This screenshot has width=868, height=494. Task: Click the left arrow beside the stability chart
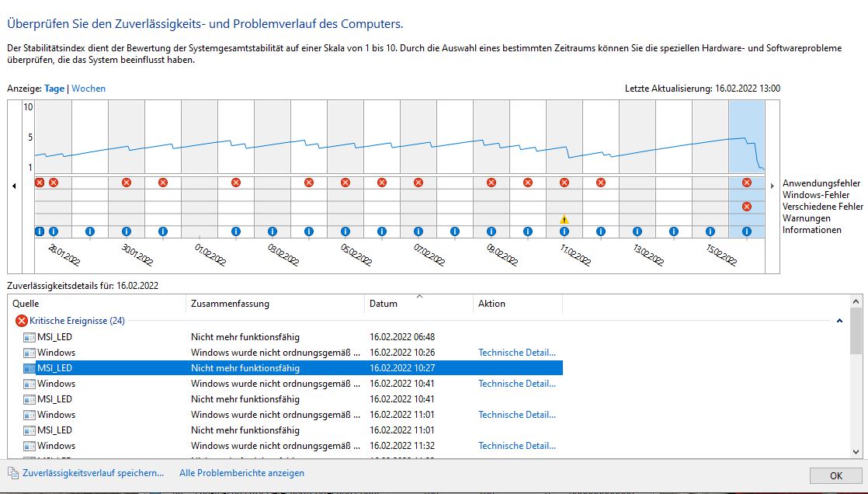[14, 186]
